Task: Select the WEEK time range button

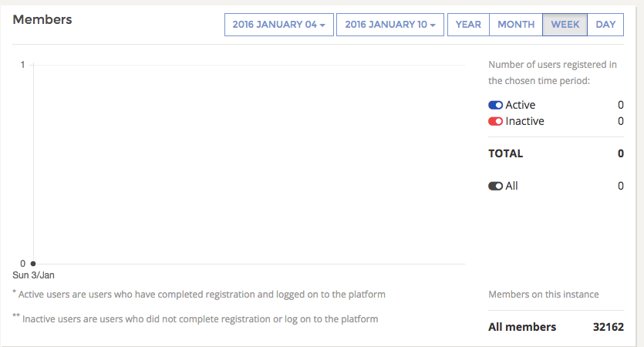Action: click(x=565, y=25)
